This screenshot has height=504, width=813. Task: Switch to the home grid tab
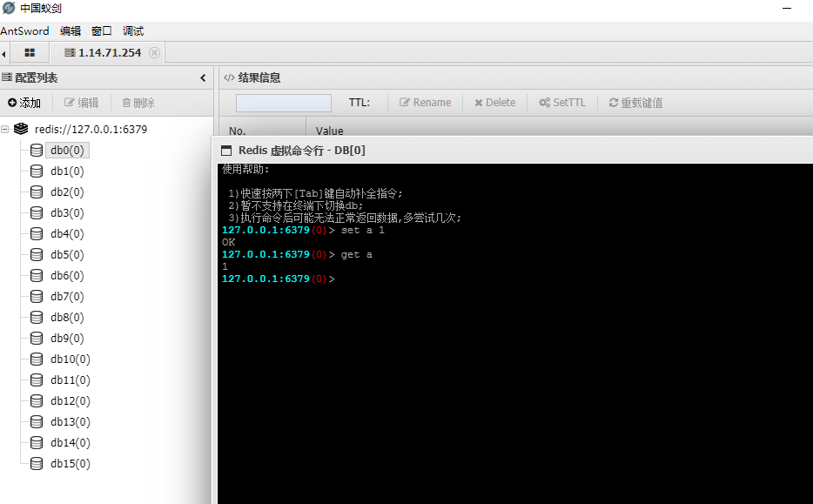pos(30,52)
